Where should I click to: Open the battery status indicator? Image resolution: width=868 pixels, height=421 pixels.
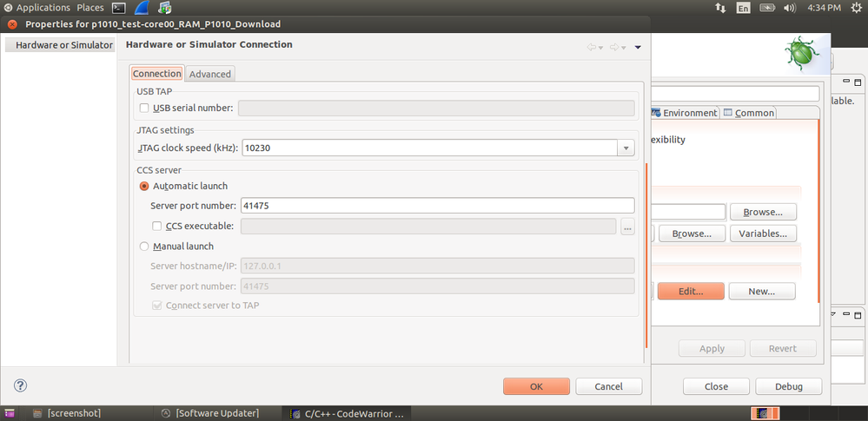[x=766, y=8]
